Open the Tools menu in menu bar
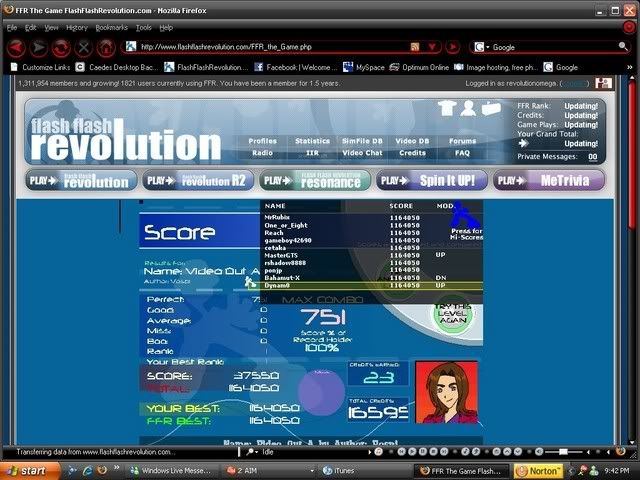Image resolution: width=640 pixels, height=480 pixels. 144,27
